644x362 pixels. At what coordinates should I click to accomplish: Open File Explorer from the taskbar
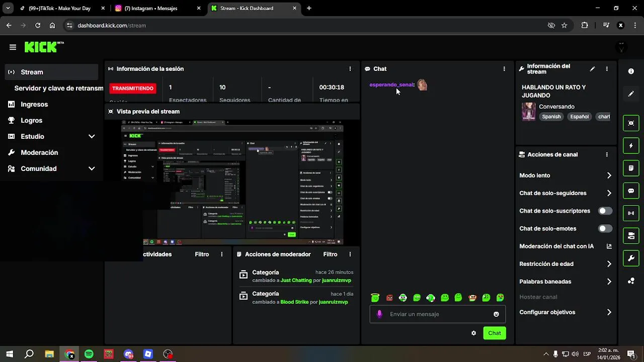click(49, 354)
